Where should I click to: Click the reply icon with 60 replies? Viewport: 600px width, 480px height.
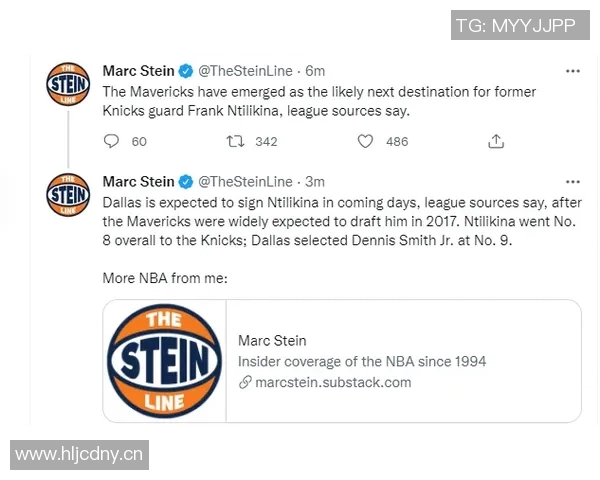click(x=111, y=141)
